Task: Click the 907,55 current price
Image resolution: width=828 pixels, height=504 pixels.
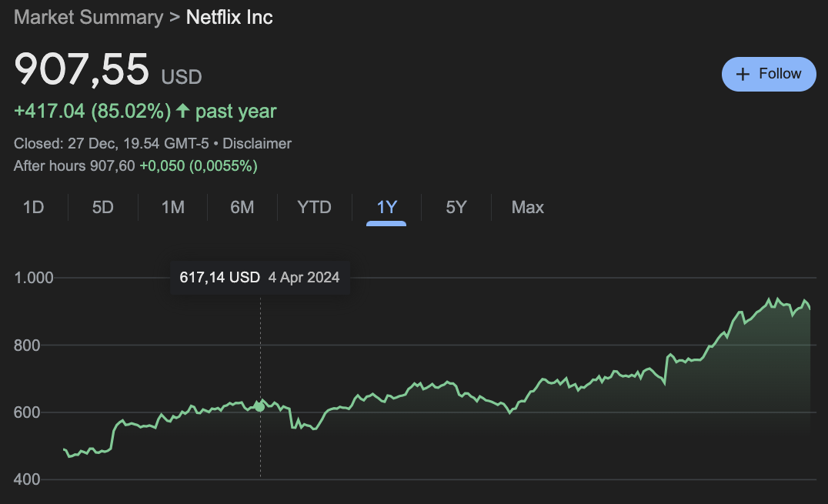Action: tap(82, 69)
